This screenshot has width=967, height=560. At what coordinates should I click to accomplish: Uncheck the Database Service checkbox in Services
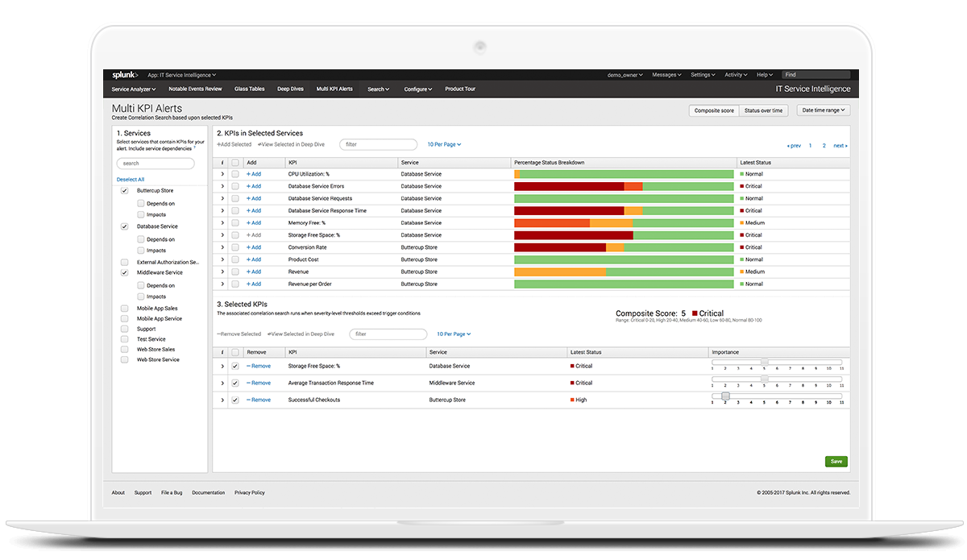click(124, 227)
